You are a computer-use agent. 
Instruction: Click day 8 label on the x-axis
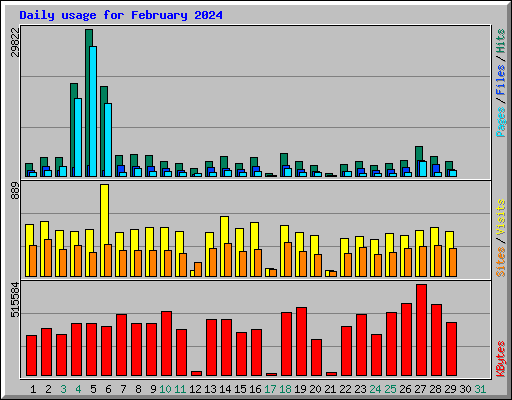pos(138,389)
